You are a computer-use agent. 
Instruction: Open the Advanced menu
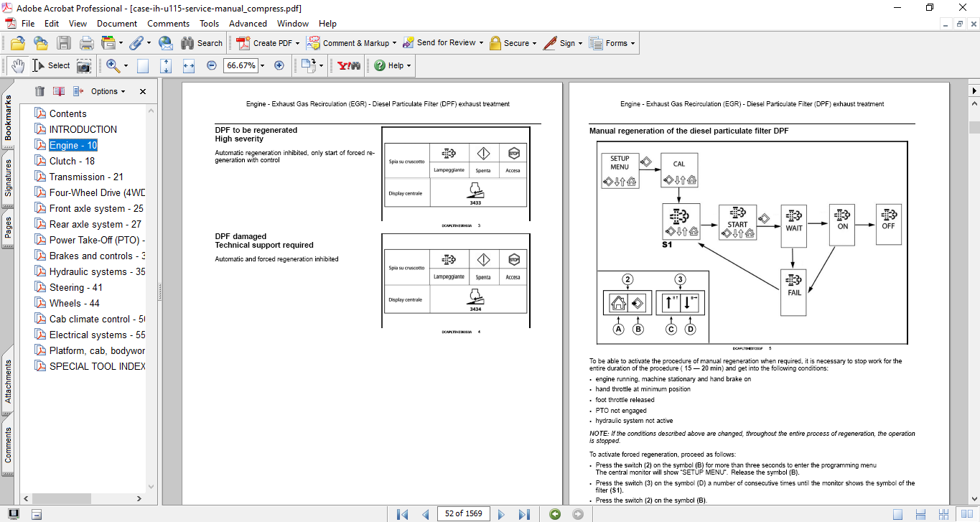(x=248, y=24)
